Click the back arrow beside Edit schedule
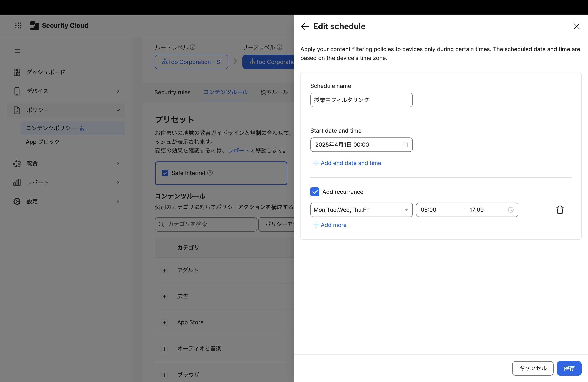 coord(305,26)
